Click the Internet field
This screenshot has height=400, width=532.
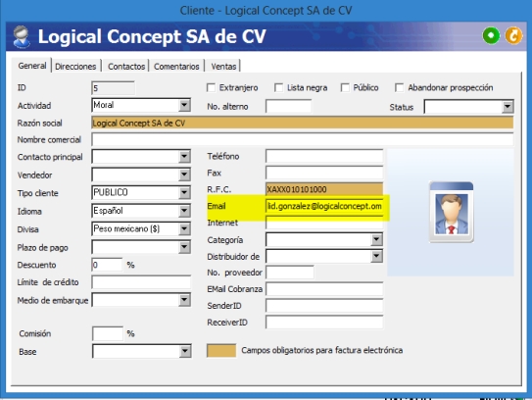pos(324,223)
